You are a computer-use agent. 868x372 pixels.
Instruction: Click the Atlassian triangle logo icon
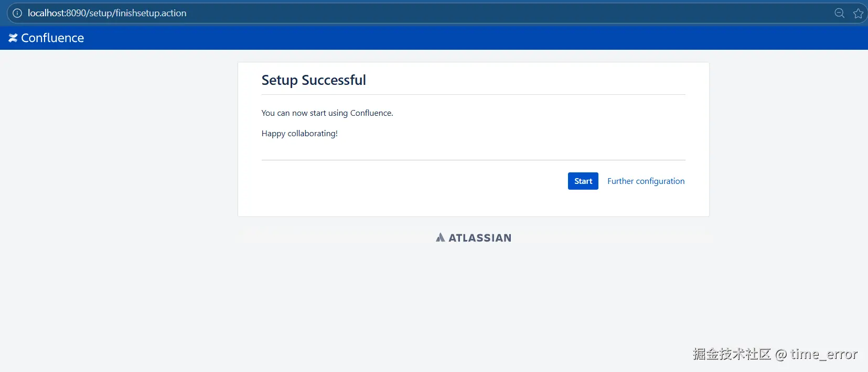click(x=440, y=237)
